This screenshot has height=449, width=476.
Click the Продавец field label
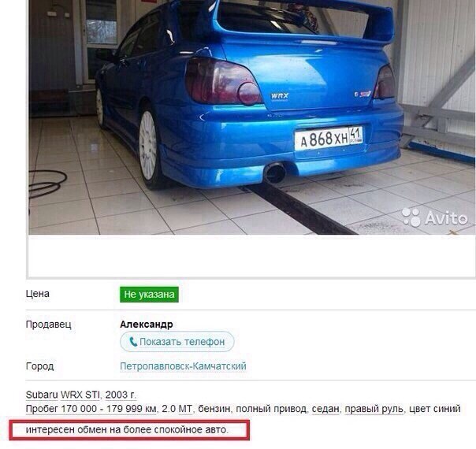49,325
